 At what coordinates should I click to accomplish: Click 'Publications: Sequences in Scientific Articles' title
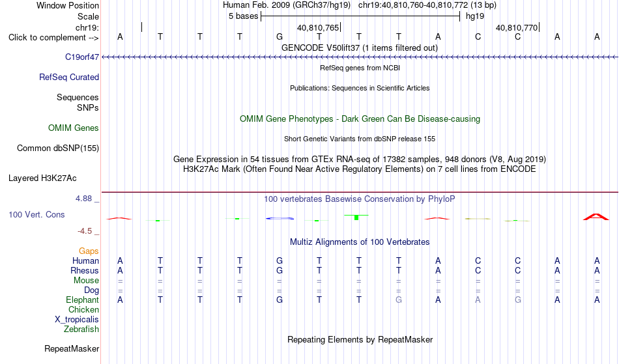pos(360,88)
